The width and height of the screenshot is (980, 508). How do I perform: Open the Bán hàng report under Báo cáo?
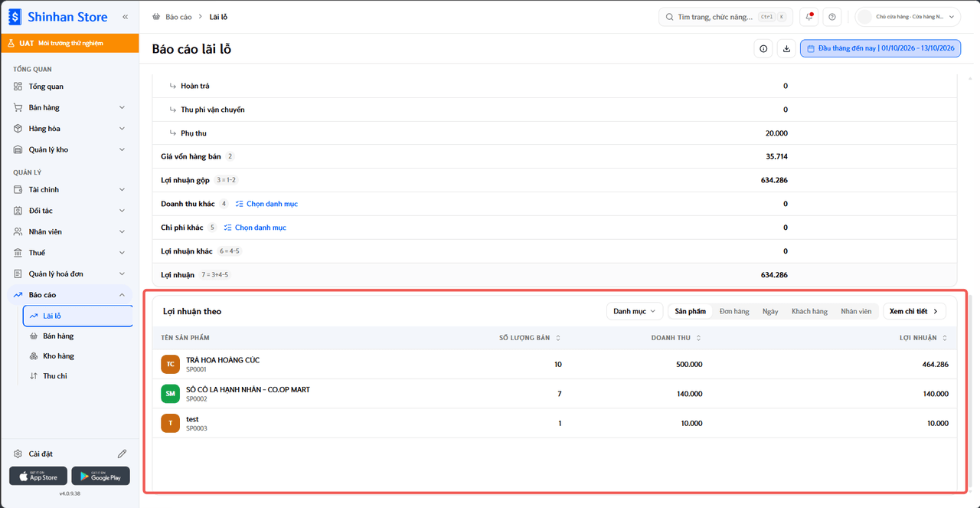(x=78, y=336)
